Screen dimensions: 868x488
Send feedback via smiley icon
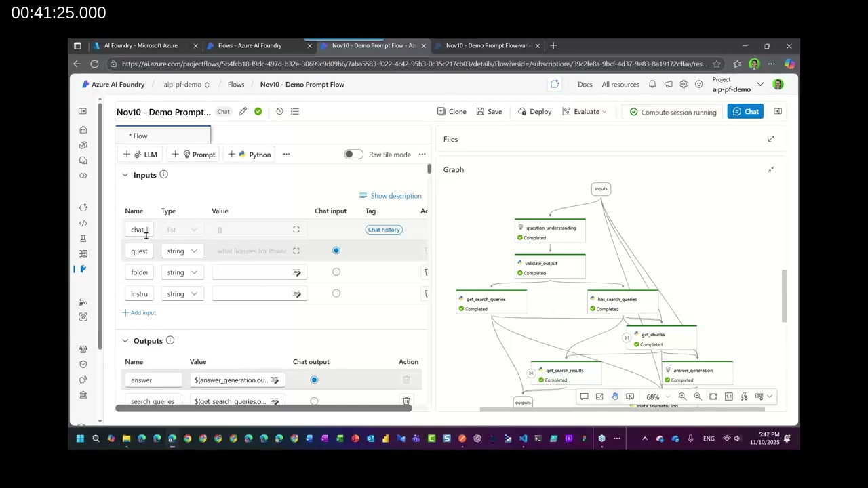pyautogui.click(x=698, y=84)
